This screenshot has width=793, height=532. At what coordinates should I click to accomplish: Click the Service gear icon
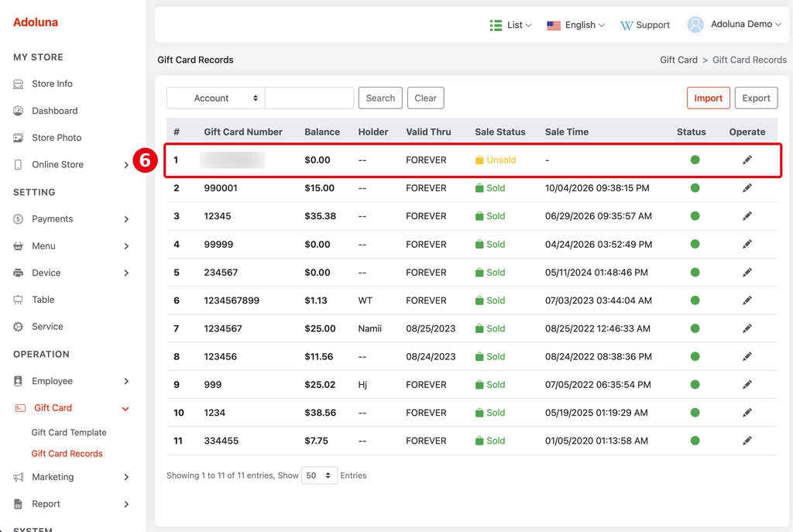(19, 327)
